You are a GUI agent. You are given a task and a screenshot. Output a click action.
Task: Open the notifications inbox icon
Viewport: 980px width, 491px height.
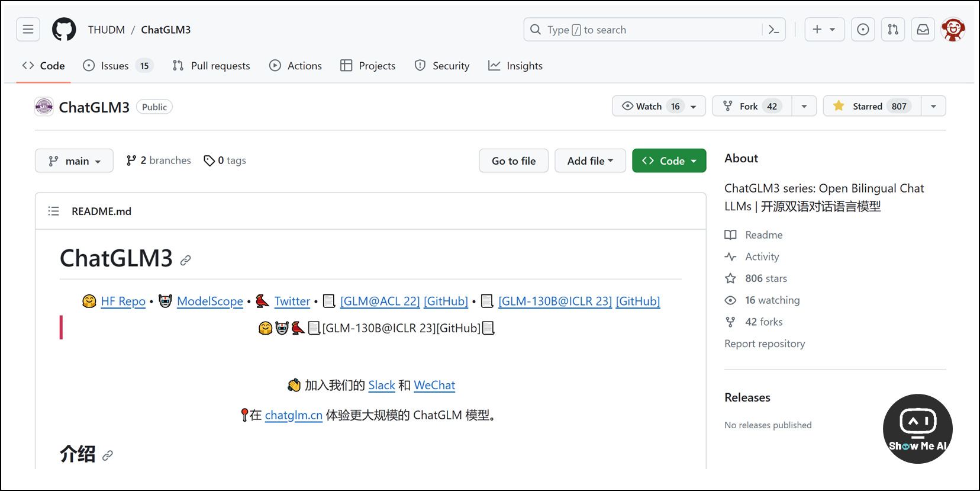(923, 30)
